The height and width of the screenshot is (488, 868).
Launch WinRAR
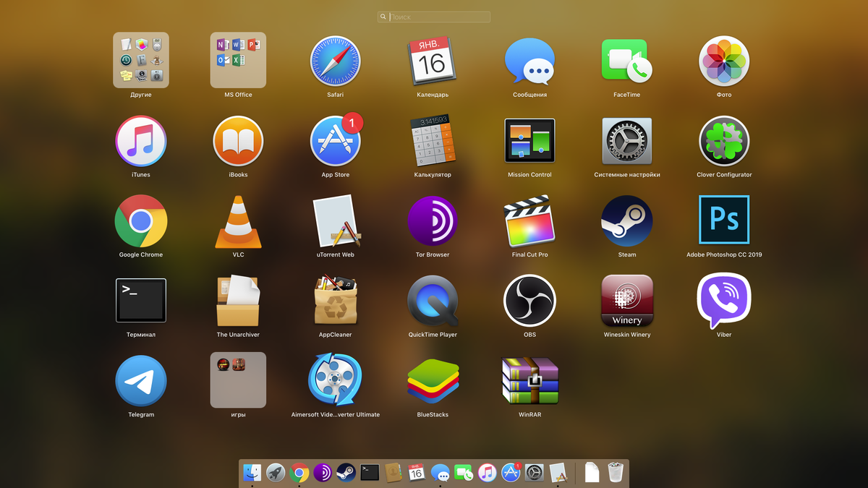(x=529, y=381)
